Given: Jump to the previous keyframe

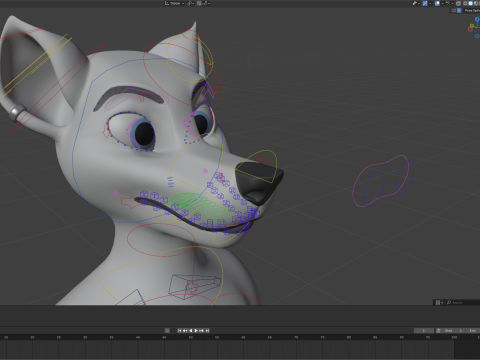Looking at the screenshot, I should pyautogui.click(x=185, y=330).
